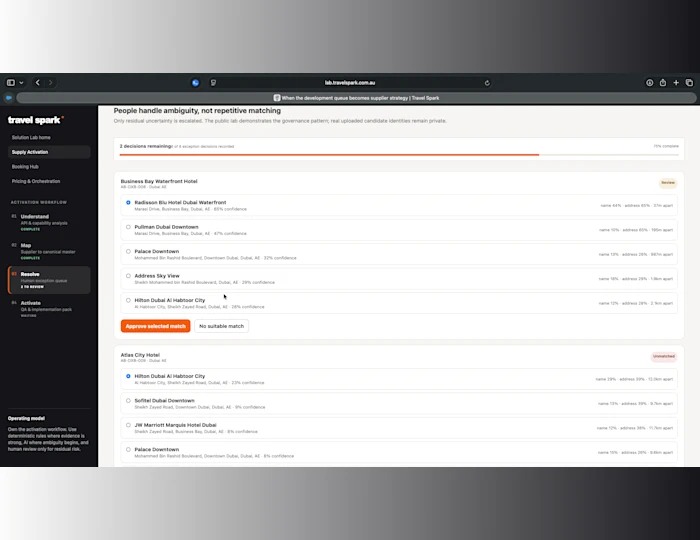
Task: Click the Unmatched badge on the Atlas City card
Action: coord(664,356)
